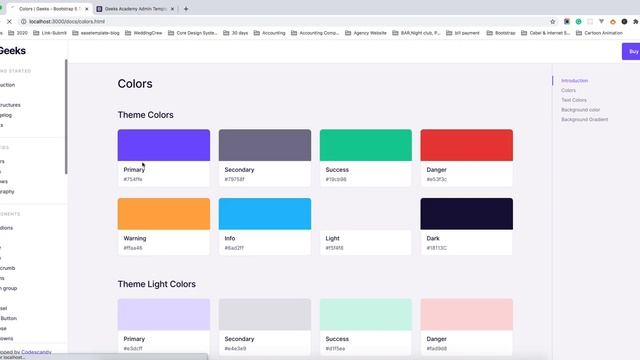Click the Info blue theme color swatch
The height and width of the screenshot is (360, 640).
[264, 214]
